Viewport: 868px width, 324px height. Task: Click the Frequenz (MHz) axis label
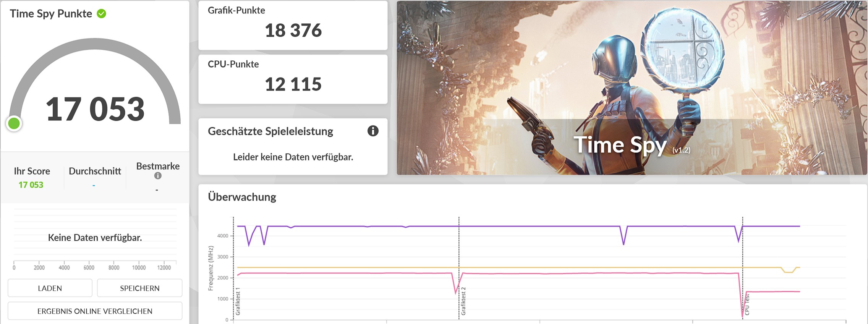(211, 268)
